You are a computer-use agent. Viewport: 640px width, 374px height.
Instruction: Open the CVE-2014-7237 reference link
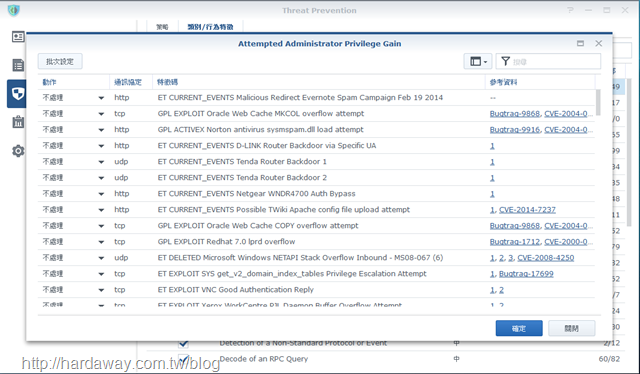coord(527,209)
